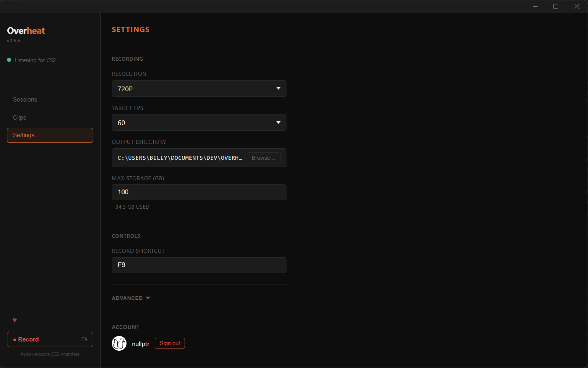Image resolution: width=588 pixels, height=368 pixels.
Task: Close the Overheat window
Action: pos(577,7)
